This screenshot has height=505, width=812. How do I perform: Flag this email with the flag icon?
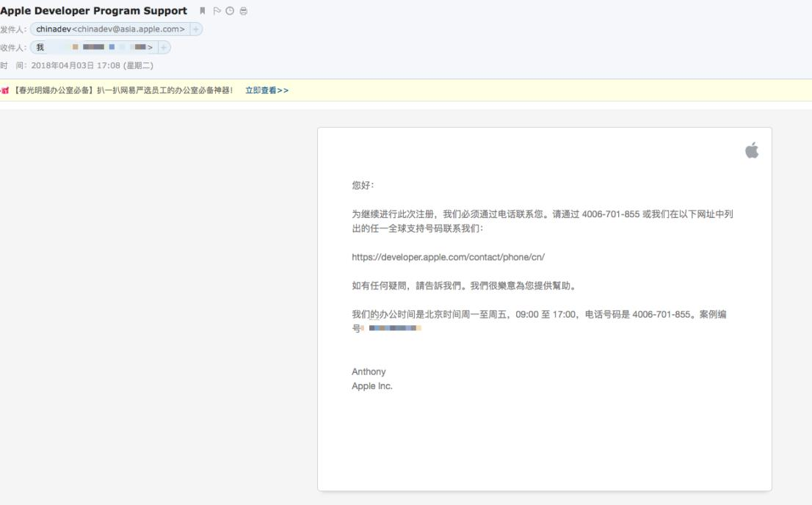[x=217, y=11]
